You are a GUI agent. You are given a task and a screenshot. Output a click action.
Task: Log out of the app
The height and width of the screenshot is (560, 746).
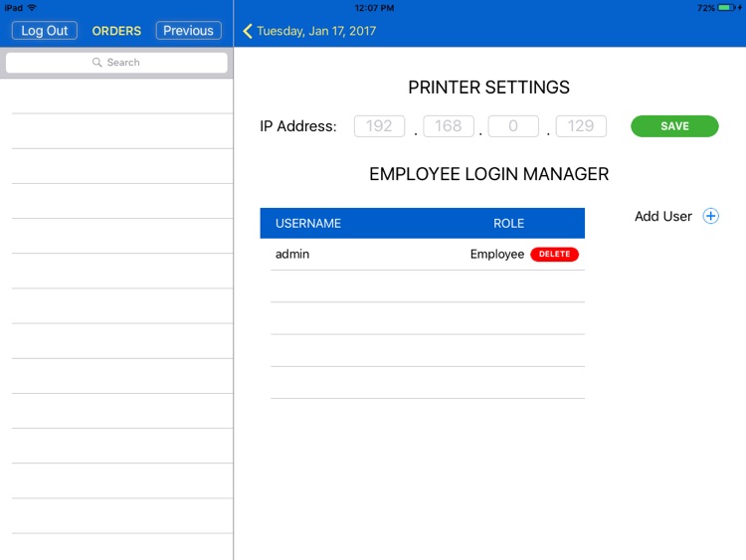(44, 31)
